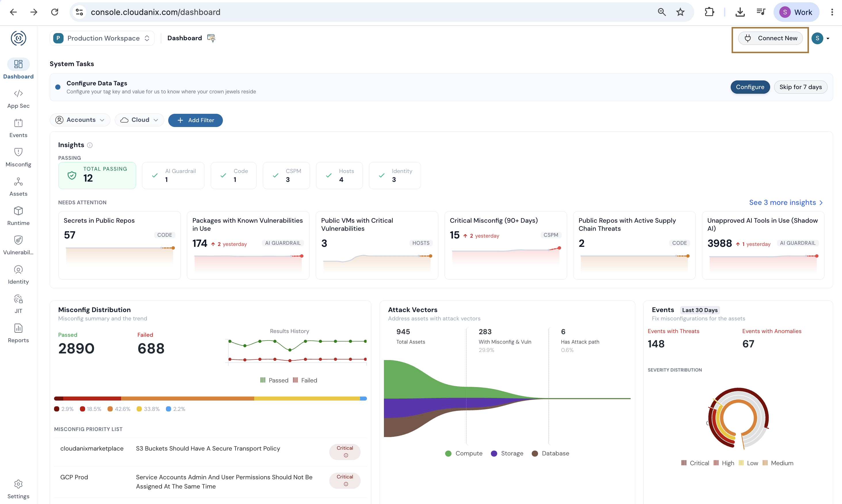Open Secrets in Public Repos insight card

coord(120,245)
